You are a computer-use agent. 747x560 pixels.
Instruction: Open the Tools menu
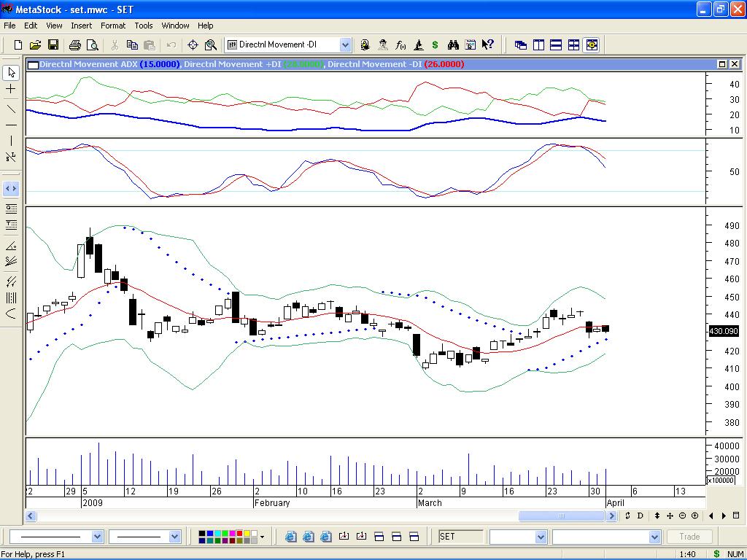(x=144, y=26)
